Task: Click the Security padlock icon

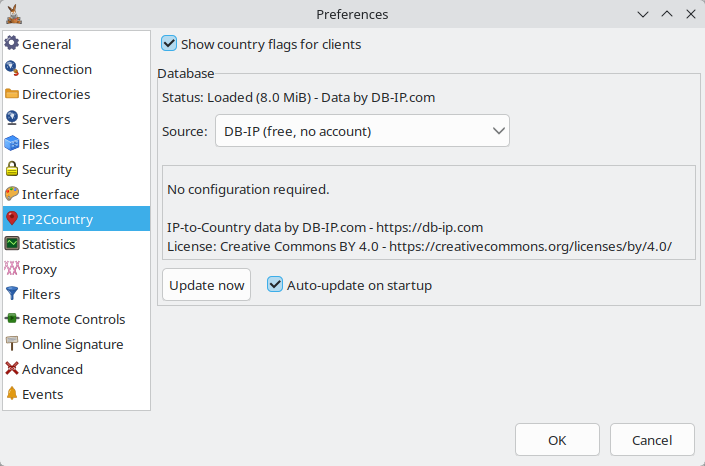Action: (12, 169)
